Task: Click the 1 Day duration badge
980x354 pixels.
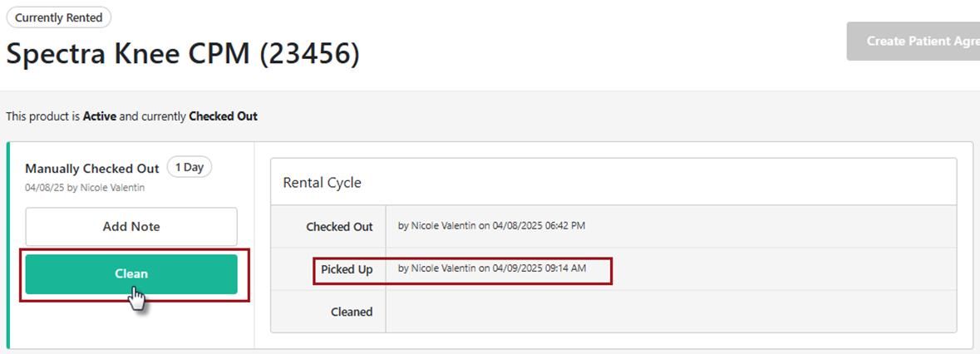Action: pyautogui.click(x=190, y=167)
